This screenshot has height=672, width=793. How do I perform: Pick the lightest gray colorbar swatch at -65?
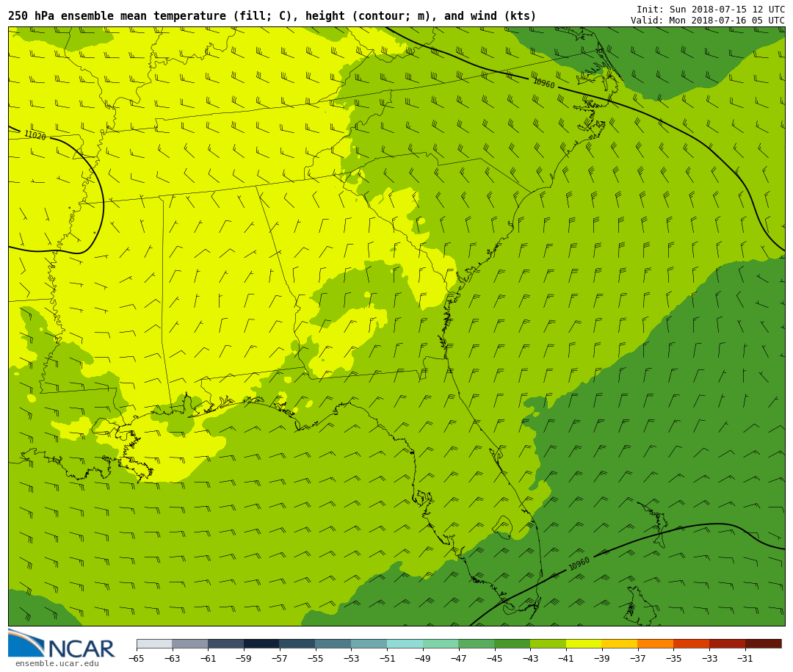[x=154, y=643]
